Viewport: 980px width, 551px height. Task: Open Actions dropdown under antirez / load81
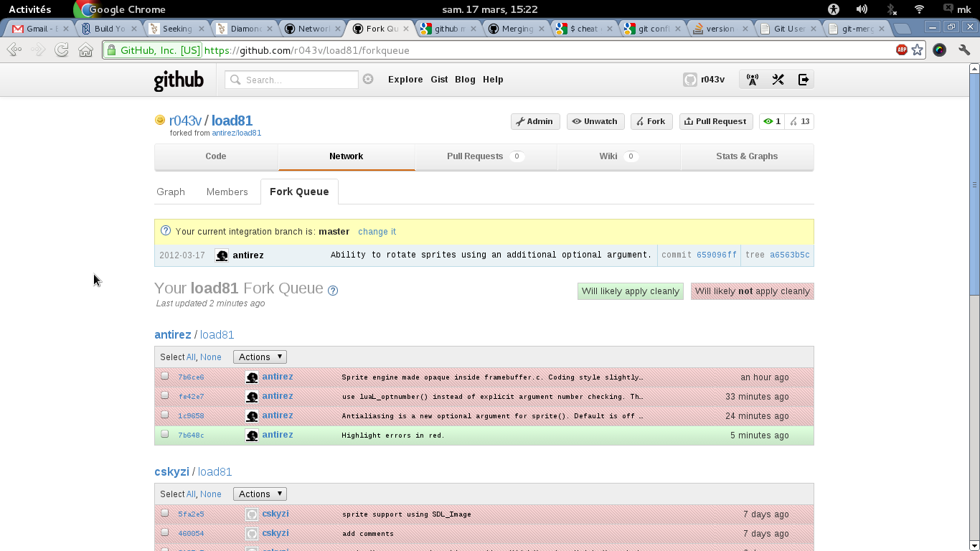point(260,357)
